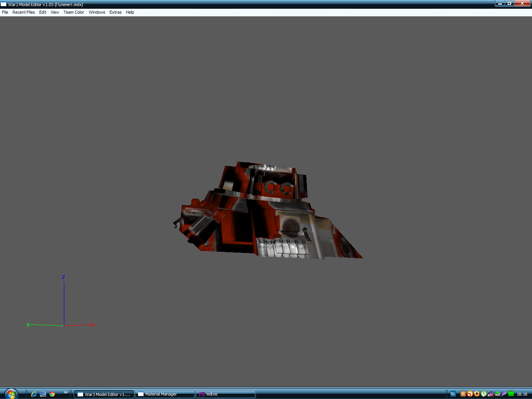Launch Google Chrome from Quick Launch
Viewport: 532px width, 399px height.
52,394
